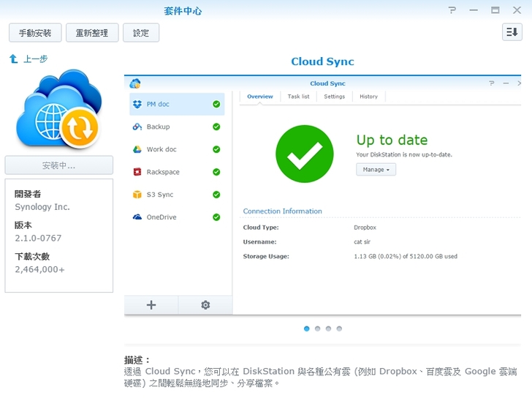This screenshot has height=398, width=532.
Task: Click the Synology Inc. developer name
Action: [x=42, y=207]
